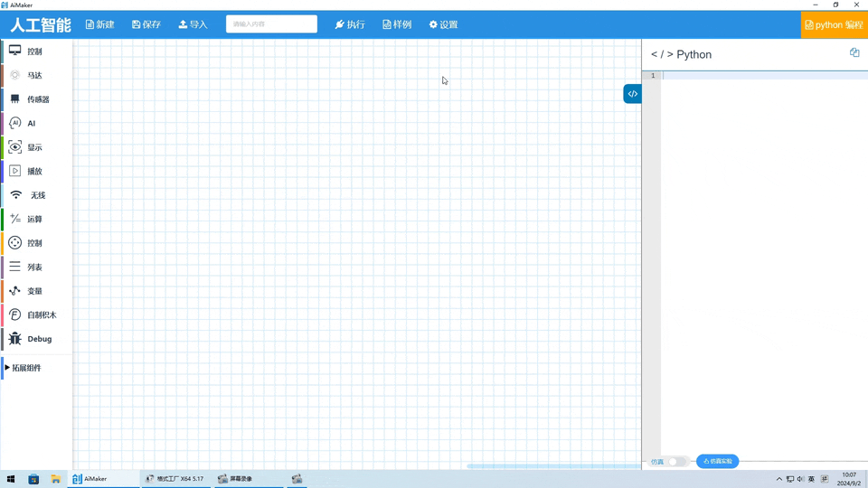Switch to 屏幕录像 taskbar window

point(248,479)
